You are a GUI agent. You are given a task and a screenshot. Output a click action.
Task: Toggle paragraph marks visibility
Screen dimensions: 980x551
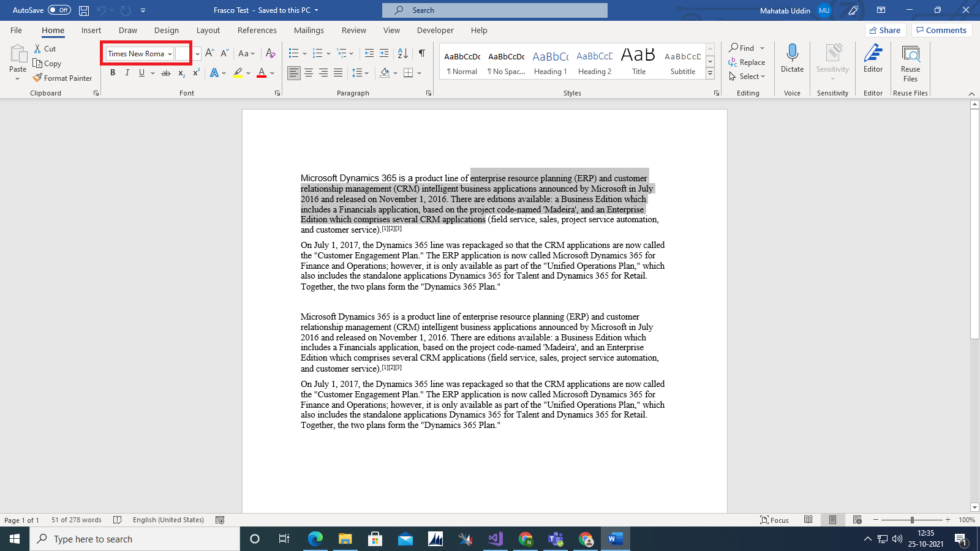(x=421, y=53)
